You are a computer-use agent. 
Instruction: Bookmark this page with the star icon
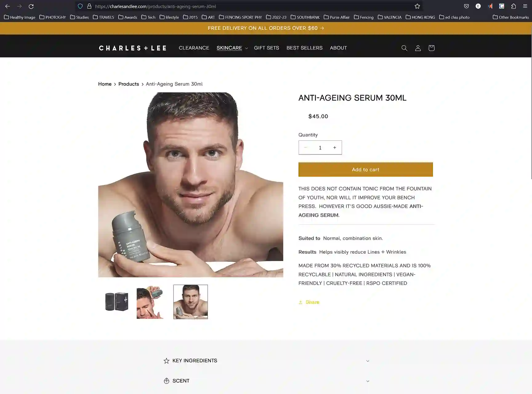[x=417, y=6]
